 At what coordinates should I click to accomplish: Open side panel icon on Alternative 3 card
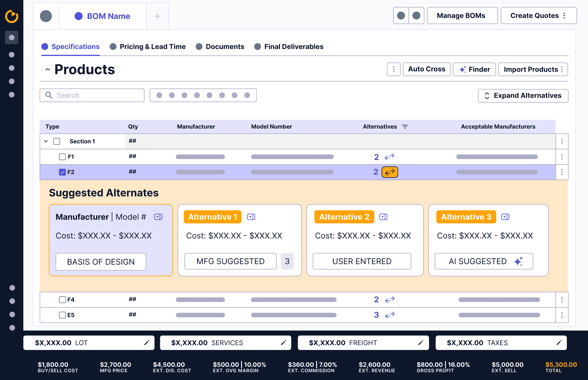click(x=505, y=217)
